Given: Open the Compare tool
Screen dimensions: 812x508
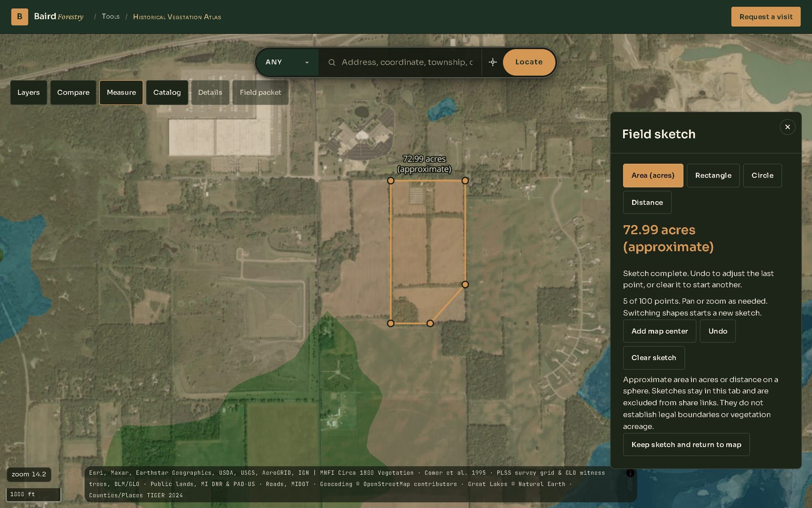Looking at the screenshot, I should pos(73,93).
